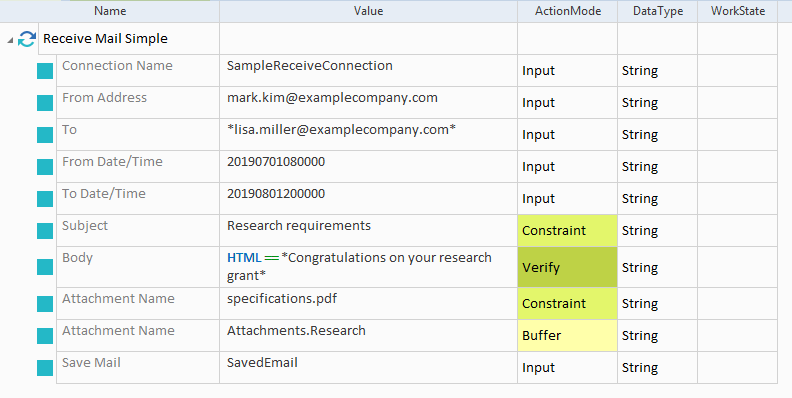Open the Verify ActionMode cell for Body

567,267
